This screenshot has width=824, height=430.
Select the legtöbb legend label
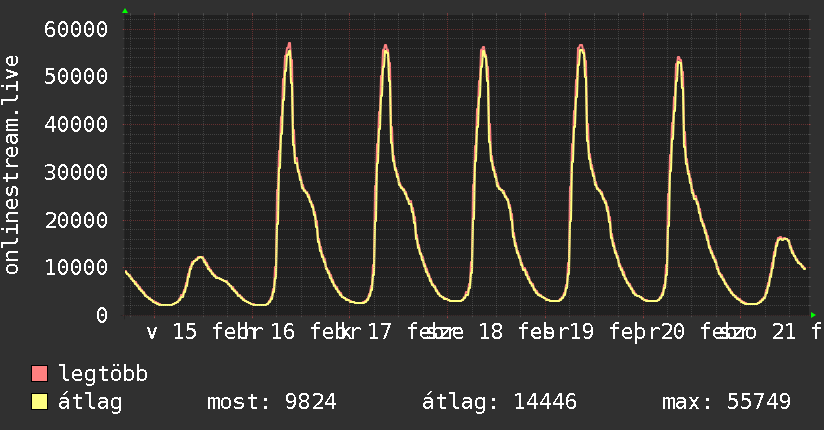point(103,374)
